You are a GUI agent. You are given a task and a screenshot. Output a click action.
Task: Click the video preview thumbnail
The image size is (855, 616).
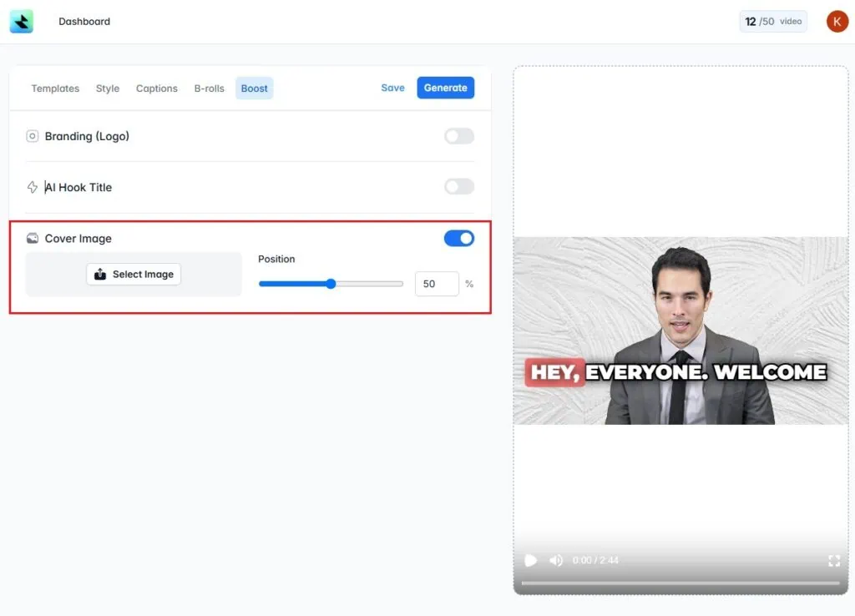pos(680,331)
